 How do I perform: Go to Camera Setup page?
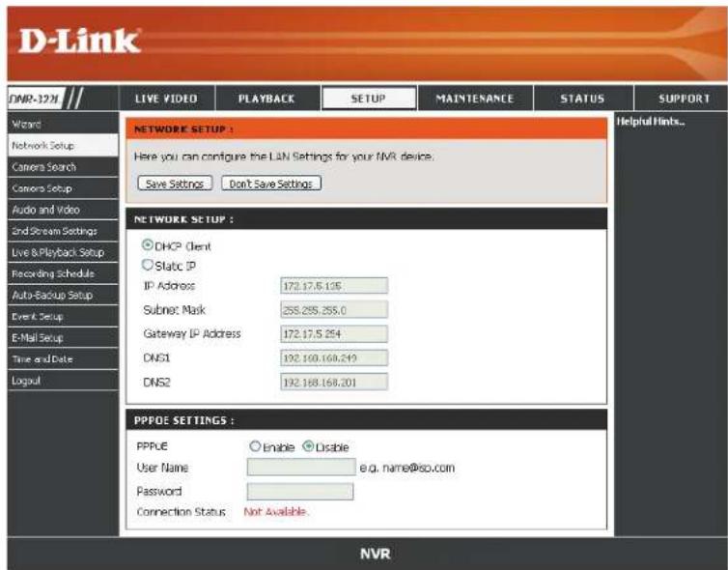click(x=63, y=188)
